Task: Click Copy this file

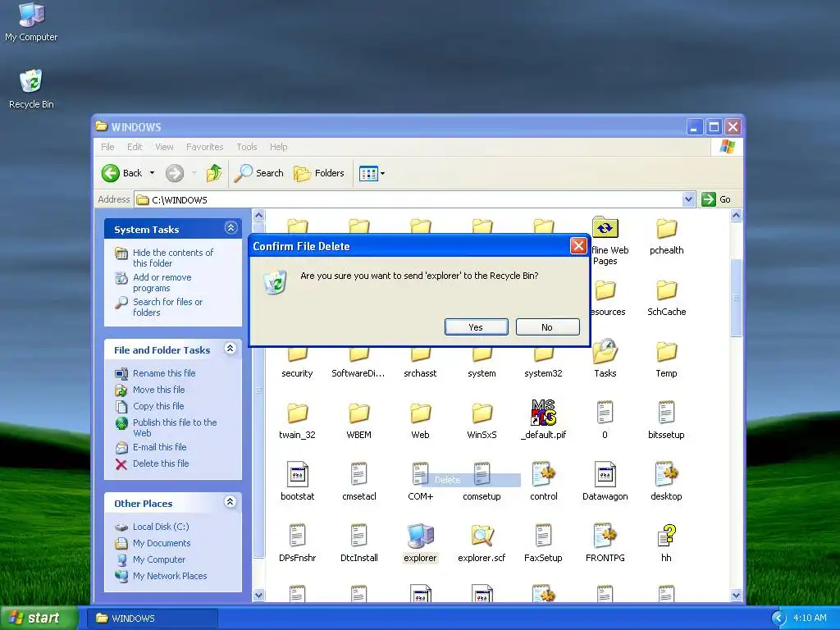Action: point(158,406)
